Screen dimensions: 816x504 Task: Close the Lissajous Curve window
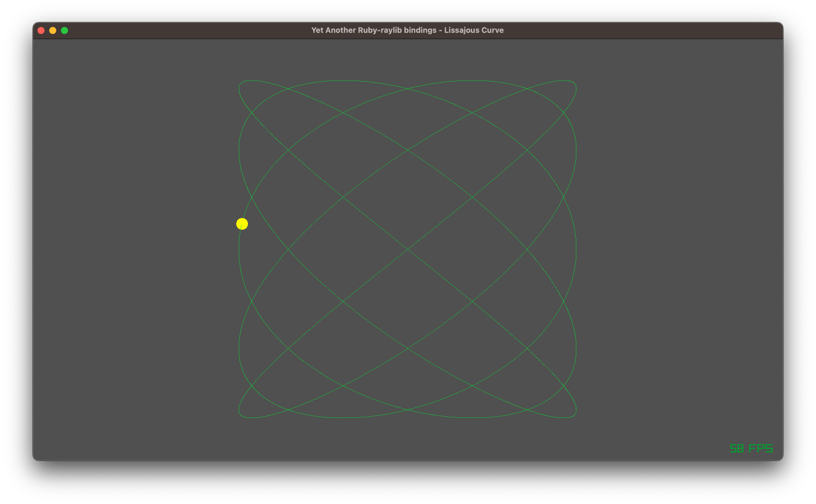tap(41, 30)
